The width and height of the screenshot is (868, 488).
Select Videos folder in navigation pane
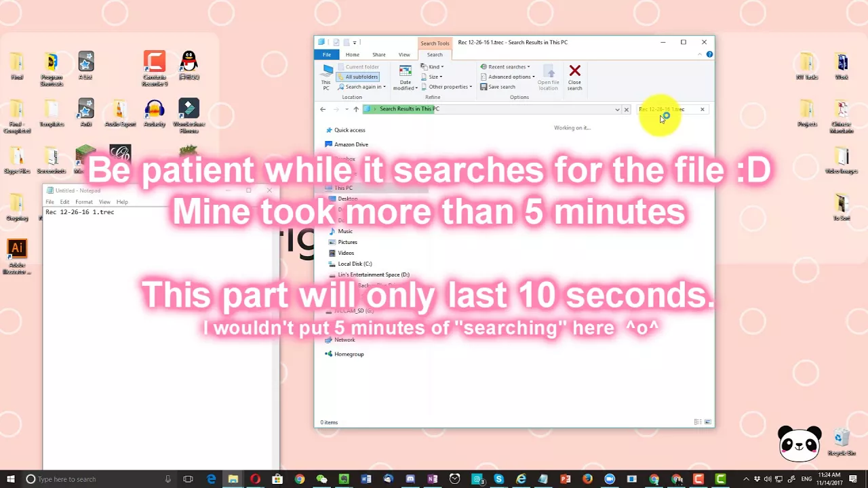341,253
